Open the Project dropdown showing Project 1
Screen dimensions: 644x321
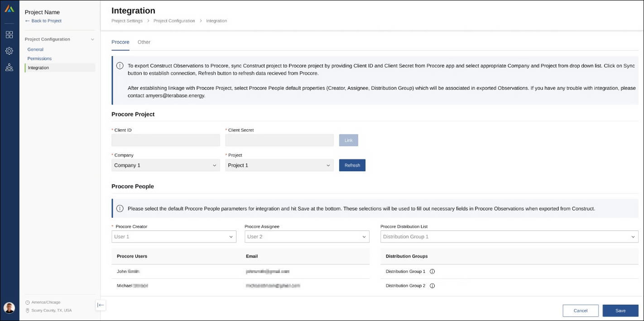point(279,165)
